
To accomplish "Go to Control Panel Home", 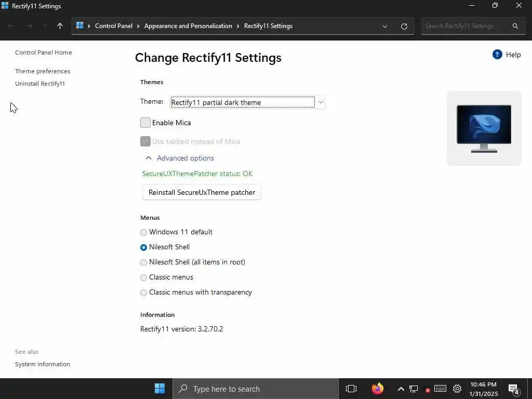I will (x=44, y=52).
